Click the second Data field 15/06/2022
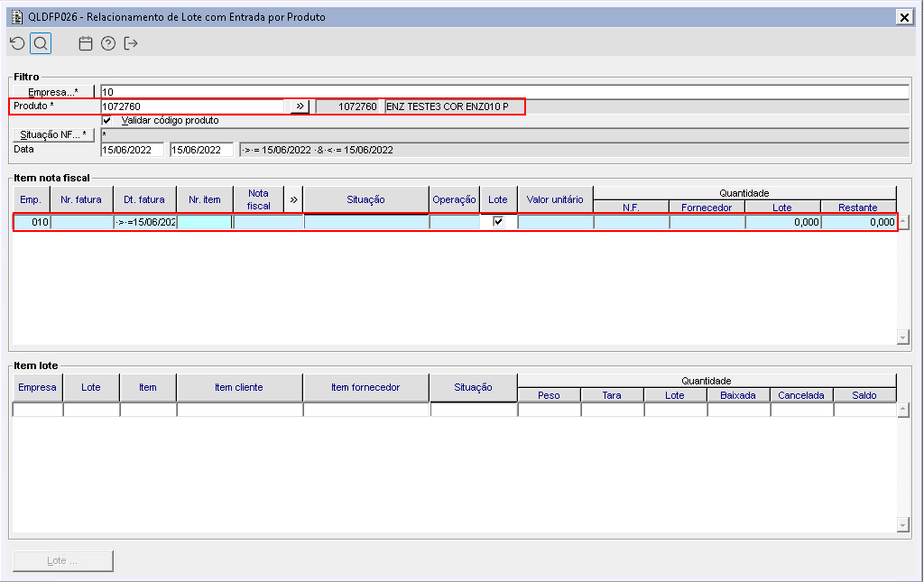 (201, 150)
